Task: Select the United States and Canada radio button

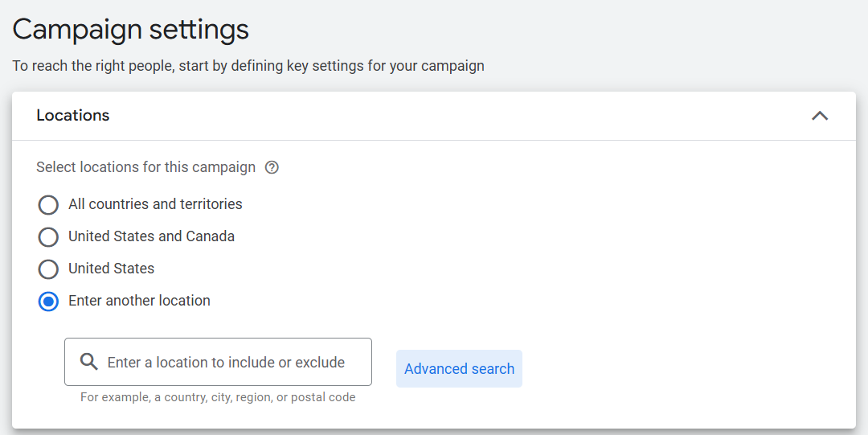Action: [48, 237]
